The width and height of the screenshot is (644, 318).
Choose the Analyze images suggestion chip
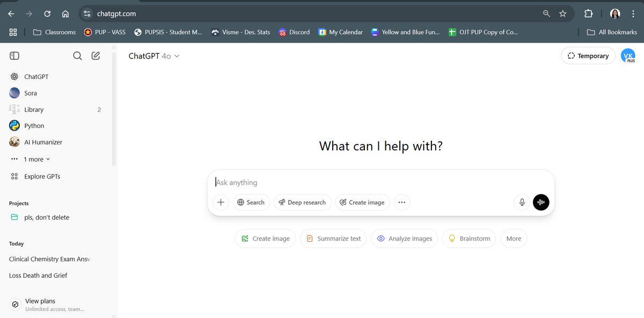pyautogui.click(x=405, y=238)
